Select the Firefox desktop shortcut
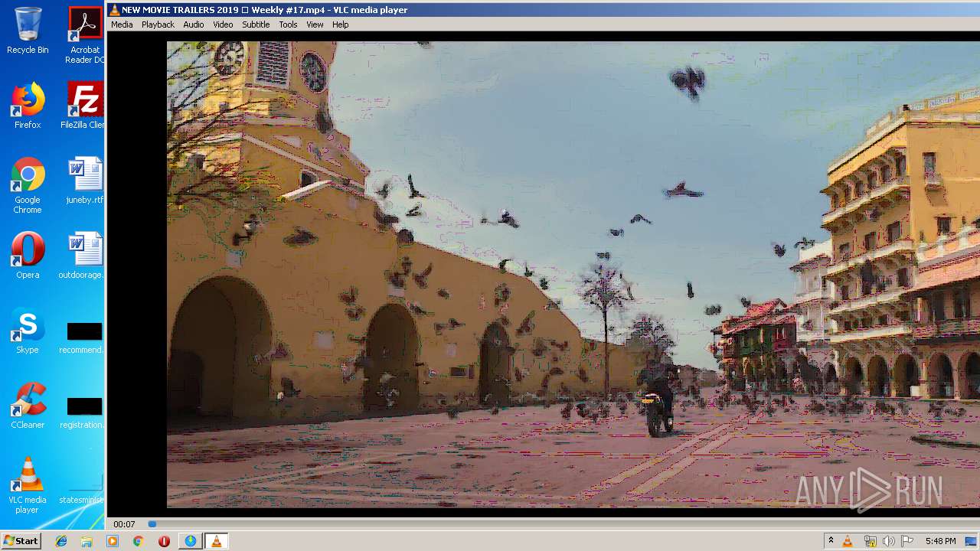Screen dimensions: 980x551 pos(28,106)
